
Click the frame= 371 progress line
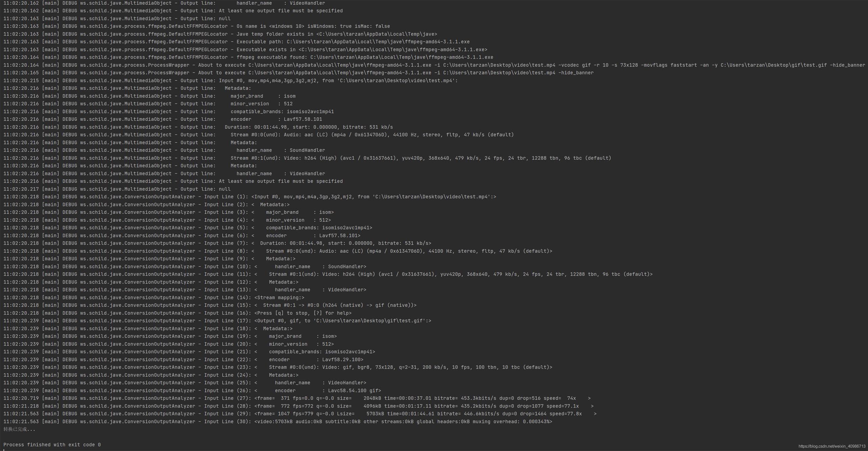[422, 399]
